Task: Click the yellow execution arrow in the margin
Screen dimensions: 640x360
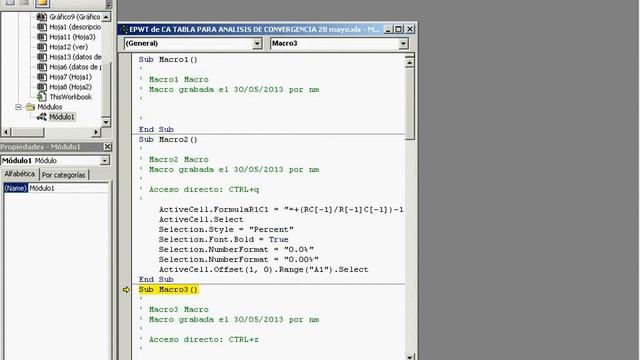Action: 126,289
